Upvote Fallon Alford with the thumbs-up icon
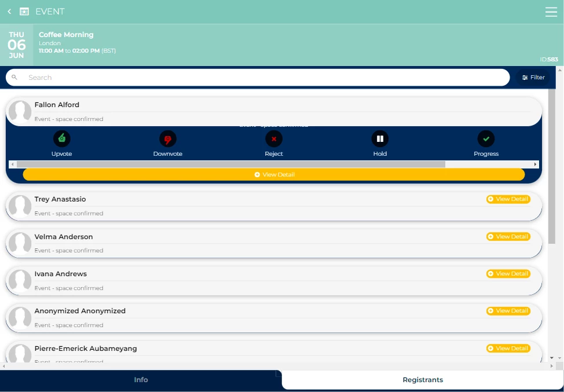This screenshot has height=392, width=564. (62, 139)
